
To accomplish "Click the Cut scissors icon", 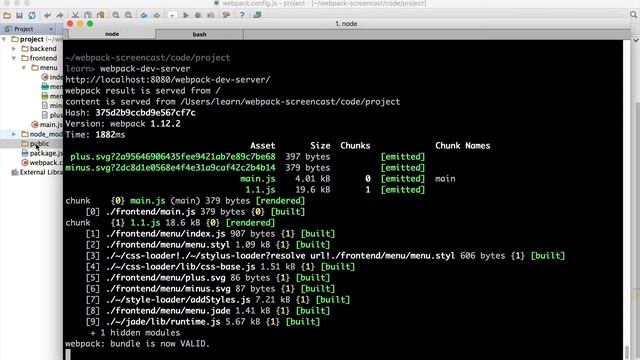I will (x=76, y=16).
